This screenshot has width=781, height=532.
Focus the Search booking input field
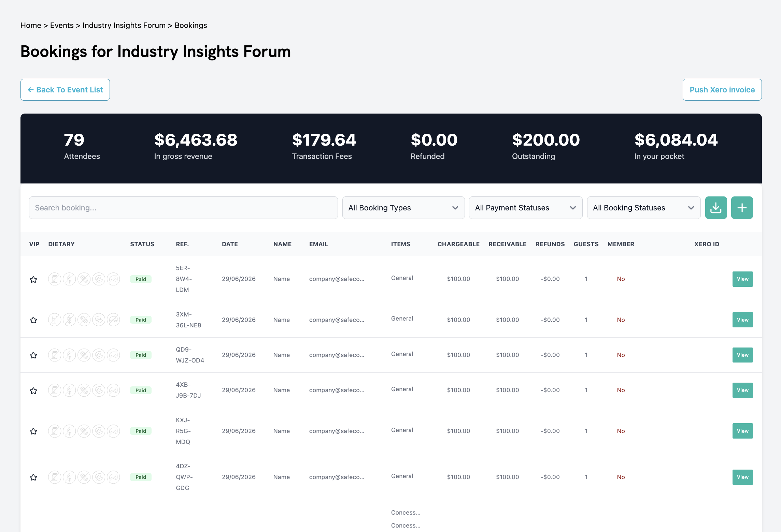pyautogui.click(x=183, y=208)
